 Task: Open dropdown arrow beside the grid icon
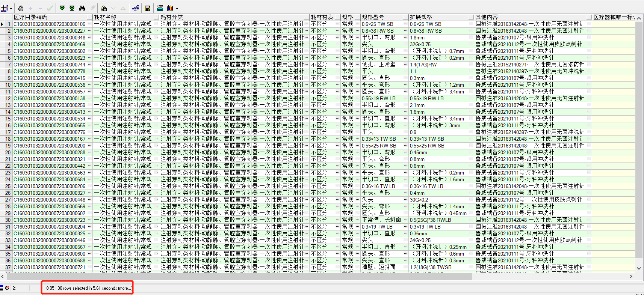click(11, 9)
